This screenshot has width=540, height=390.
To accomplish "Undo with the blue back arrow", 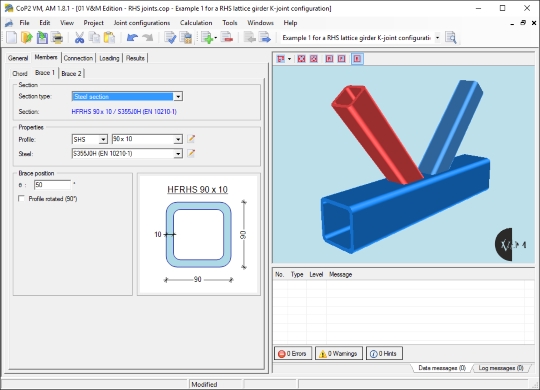I will click(132, 38).
